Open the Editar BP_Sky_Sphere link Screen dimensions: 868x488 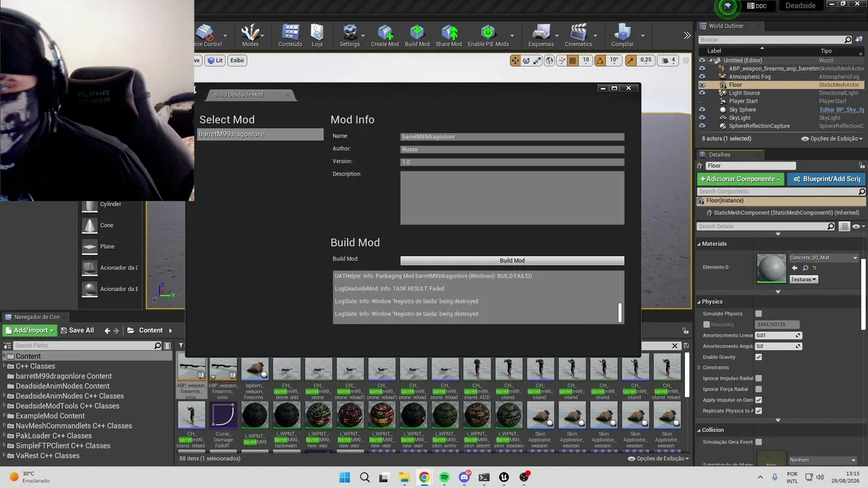click(x=842, y=110)
